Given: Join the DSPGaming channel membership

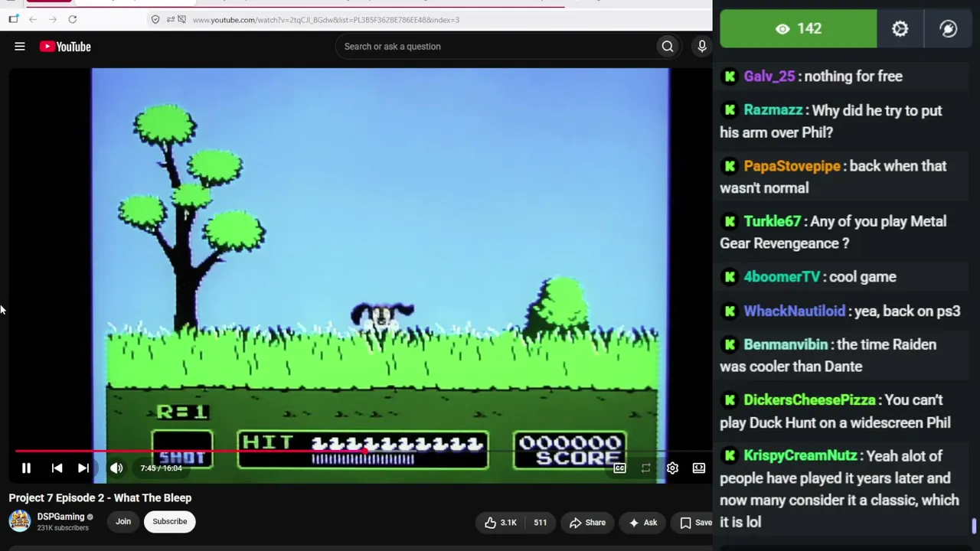Looking at the screenshot, I should 123,522.
